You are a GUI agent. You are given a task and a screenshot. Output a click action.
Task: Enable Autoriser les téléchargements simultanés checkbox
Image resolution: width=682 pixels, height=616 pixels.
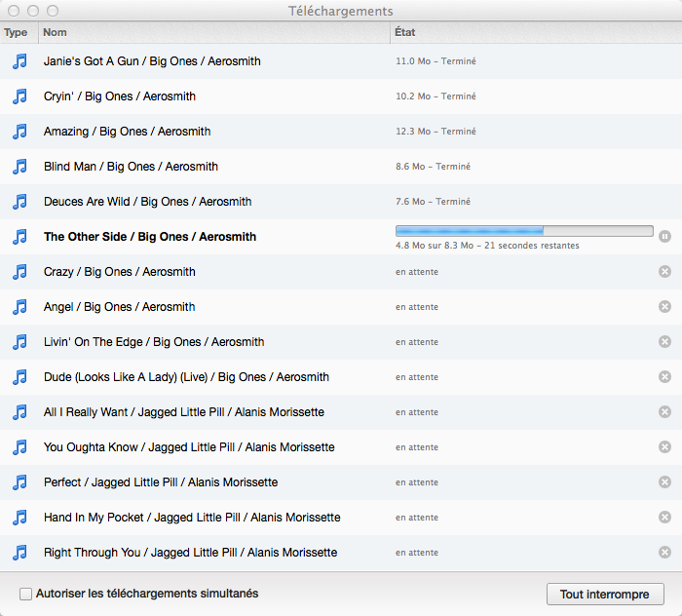click(x=25, y=594)
